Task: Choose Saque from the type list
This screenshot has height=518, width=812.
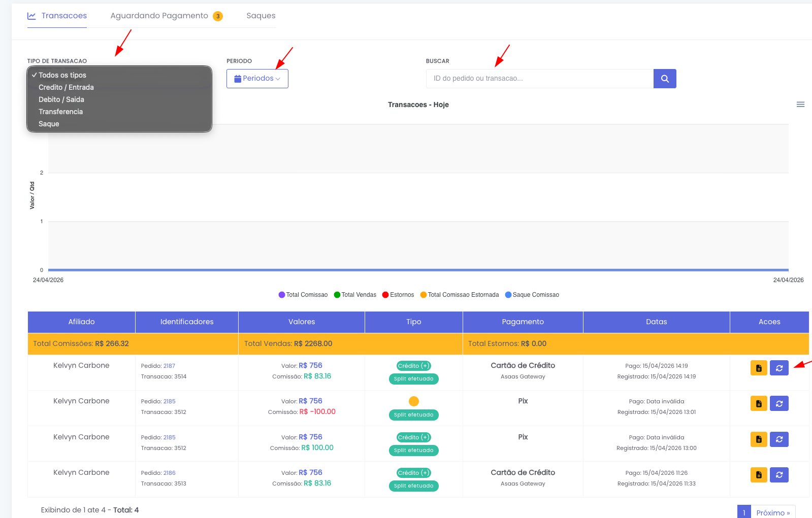Action: (x=49, y=124)
